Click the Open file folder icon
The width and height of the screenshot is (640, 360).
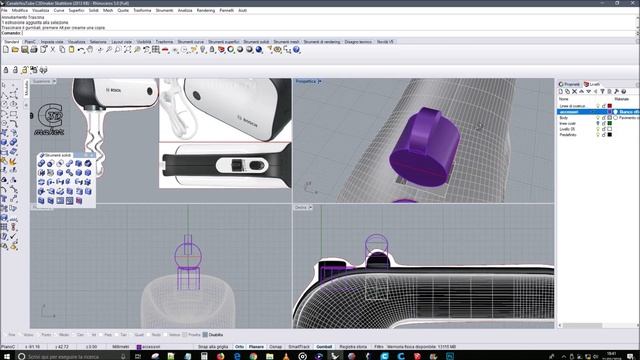[15, 50]
